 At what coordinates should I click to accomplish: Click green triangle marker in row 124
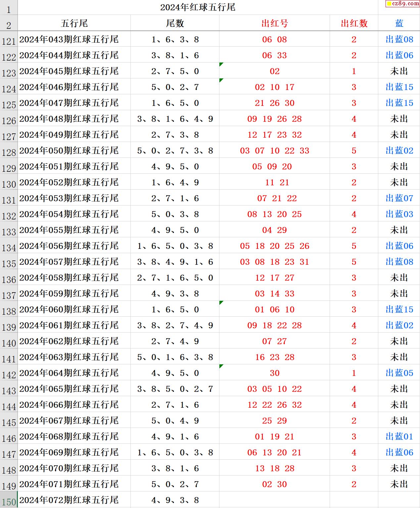click(221, 80)
